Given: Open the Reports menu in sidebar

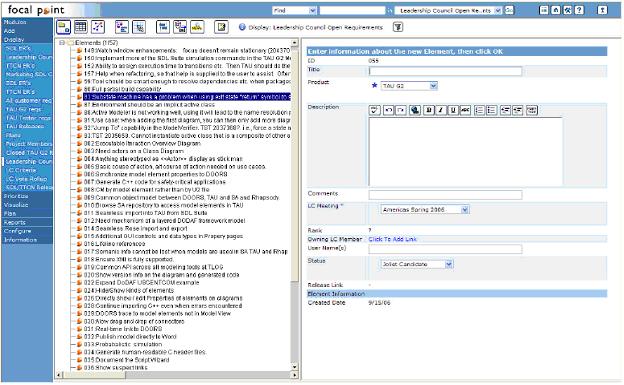Looking at the screenshot, I should pos(15,222).
